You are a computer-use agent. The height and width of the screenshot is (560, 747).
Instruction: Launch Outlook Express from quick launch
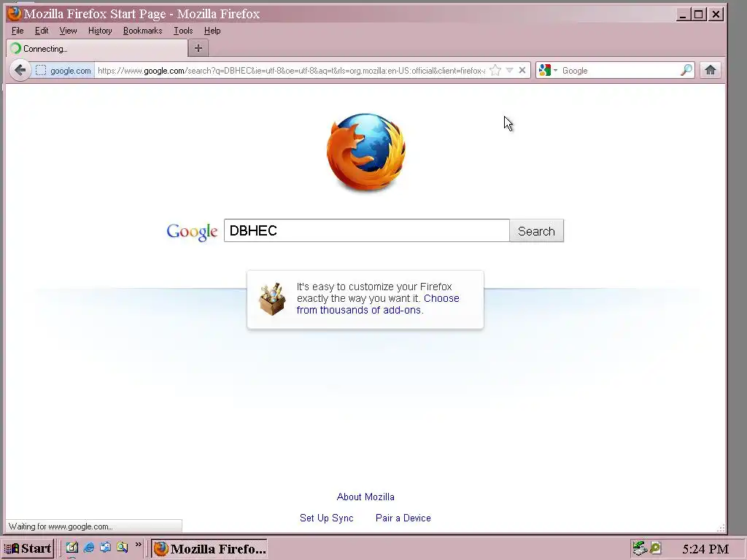coord(105,548)
